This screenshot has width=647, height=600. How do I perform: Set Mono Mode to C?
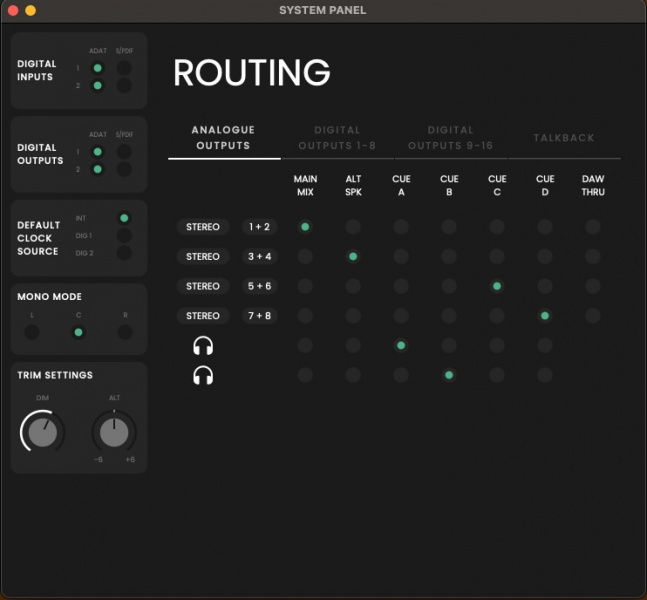(78, 332)
